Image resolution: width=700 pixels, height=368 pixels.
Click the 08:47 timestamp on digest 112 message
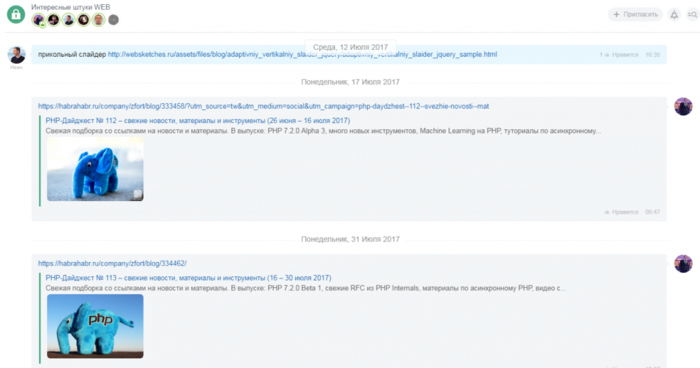click(x=652, y=212)
